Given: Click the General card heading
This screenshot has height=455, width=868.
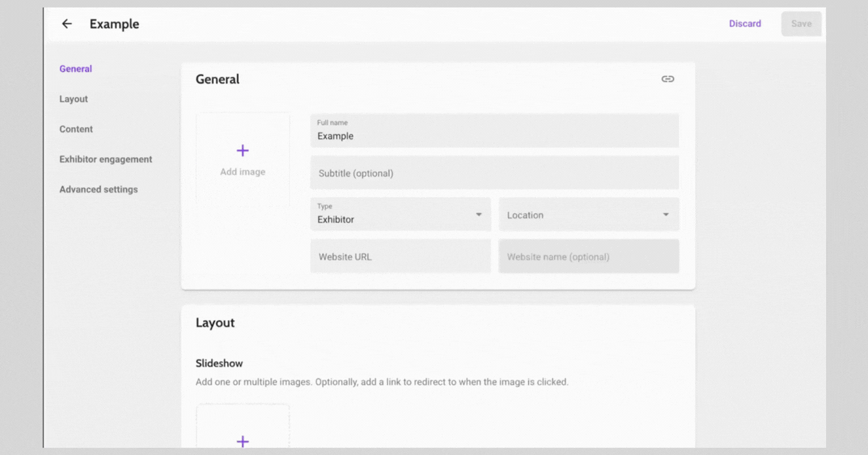Looking at the screenshot, I should click(217, 79).
